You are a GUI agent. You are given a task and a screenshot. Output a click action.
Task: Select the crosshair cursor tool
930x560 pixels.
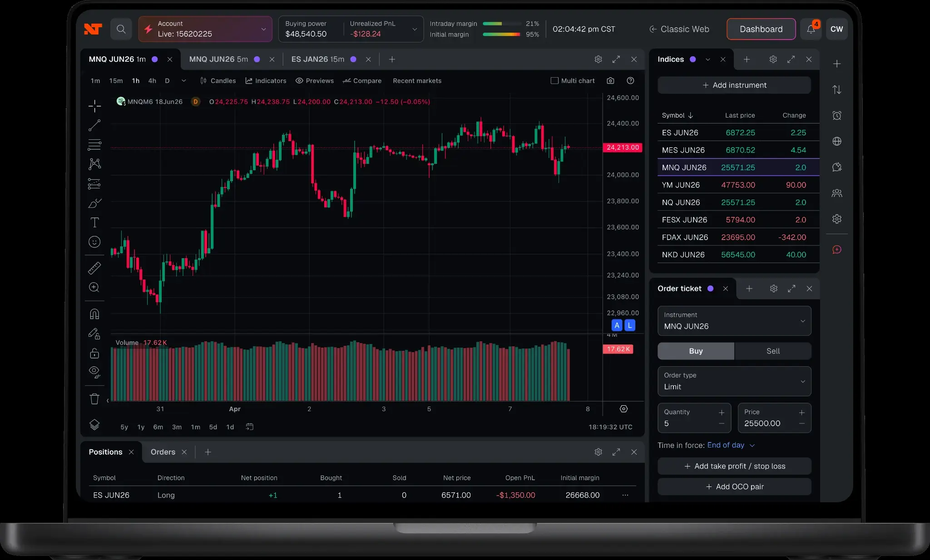pyautogui.click(x=94, y=106)
